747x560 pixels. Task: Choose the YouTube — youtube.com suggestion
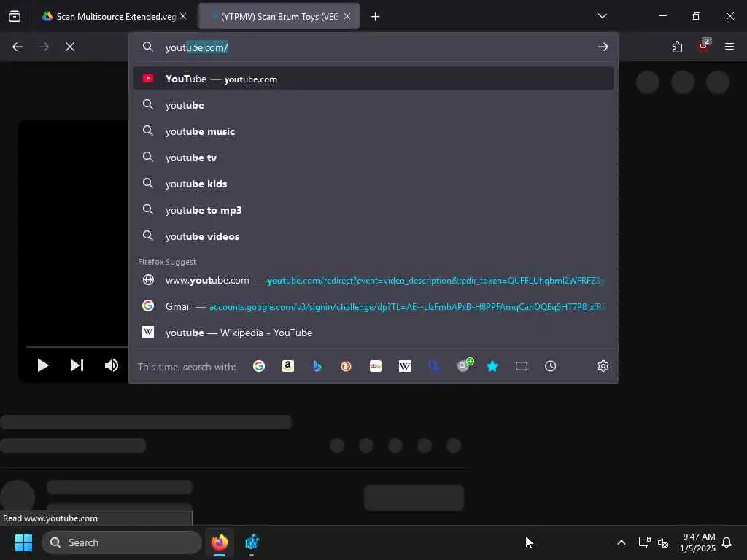373,79
